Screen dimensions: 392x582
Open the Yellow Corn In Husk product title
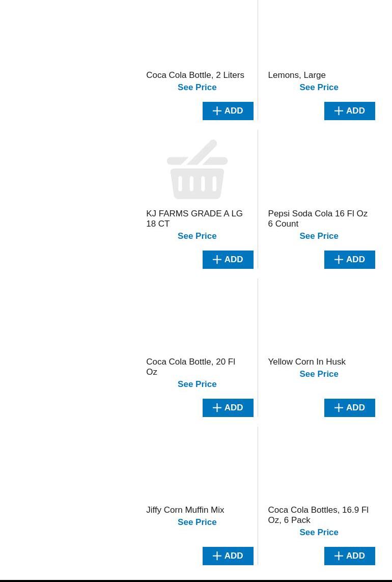(x=306, y=362)
